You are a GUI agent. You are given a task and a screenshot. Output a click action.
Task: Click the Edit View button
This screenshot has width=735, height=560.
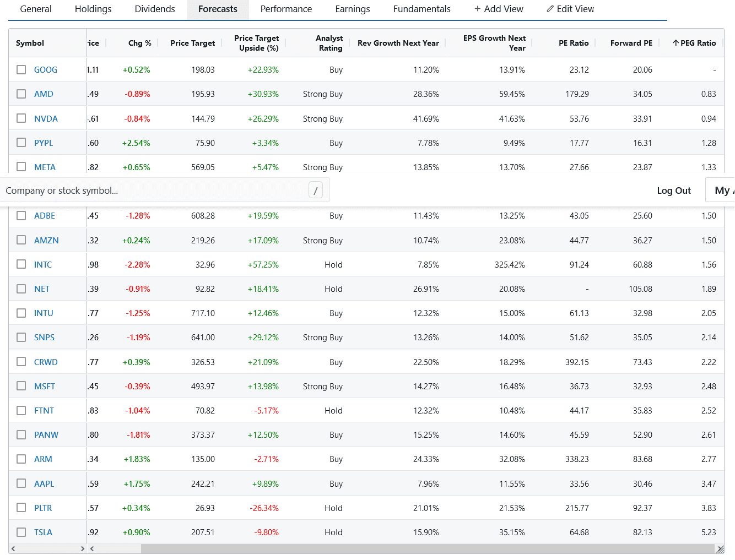click(x=570, y=9)
